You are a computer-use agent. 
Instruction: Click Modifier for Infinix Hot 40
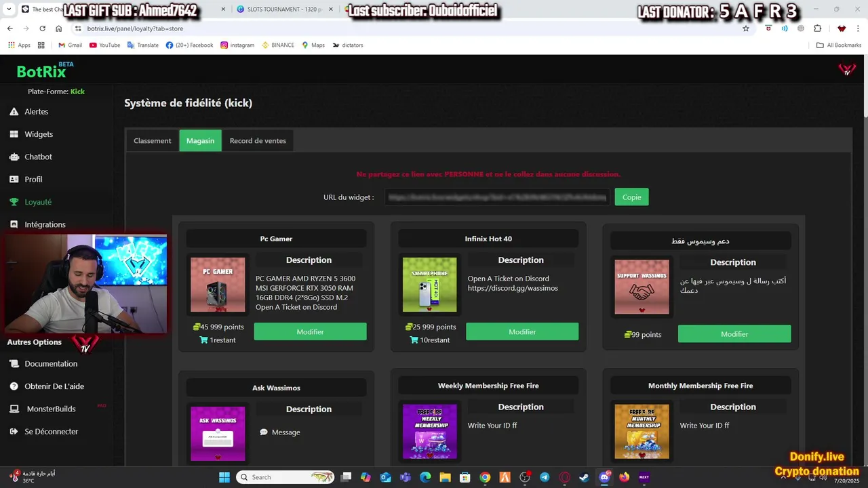click(x=522, y=331)
